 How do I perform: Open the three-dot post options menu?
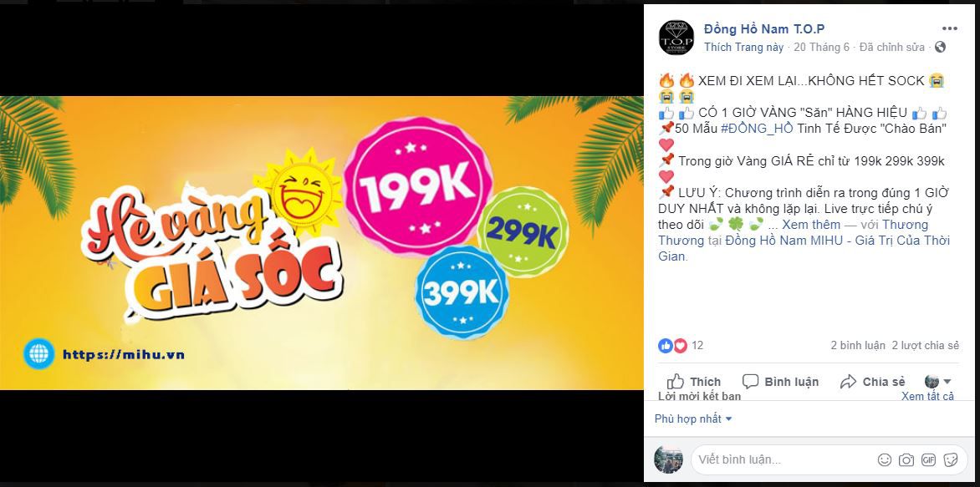tap(949, 28)
